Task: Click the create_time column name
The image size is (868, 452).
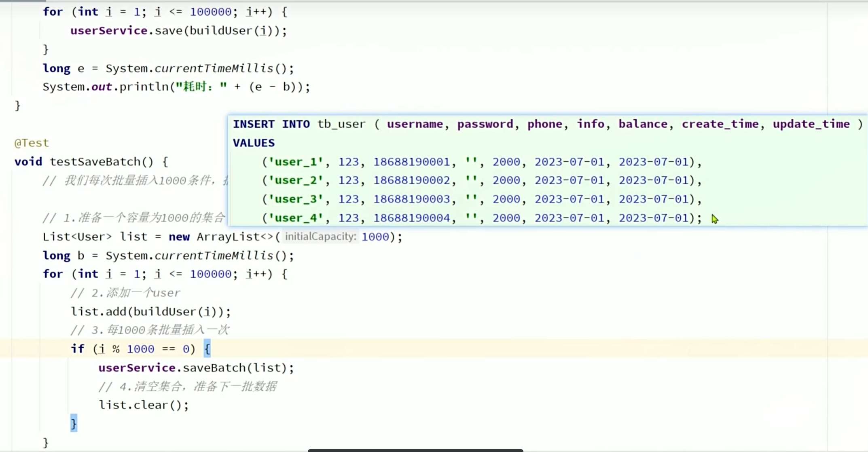Action: [720, 124]
